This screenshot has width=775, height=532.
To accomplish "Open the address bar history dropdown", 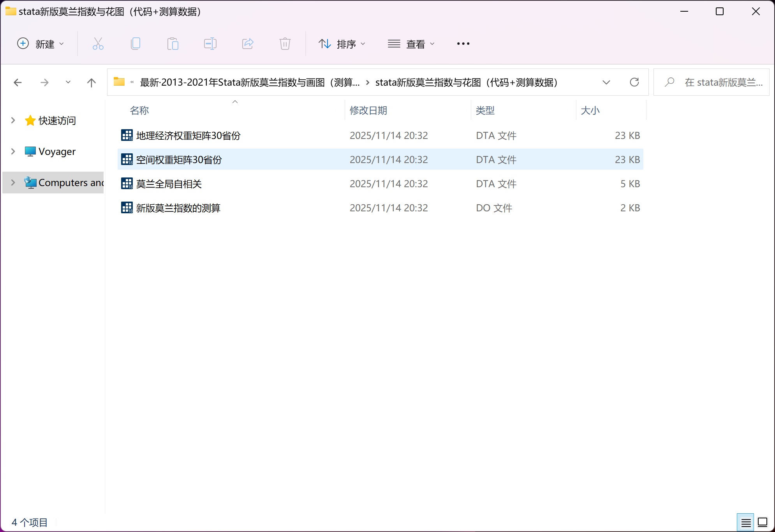I will [x=606, y=83].
